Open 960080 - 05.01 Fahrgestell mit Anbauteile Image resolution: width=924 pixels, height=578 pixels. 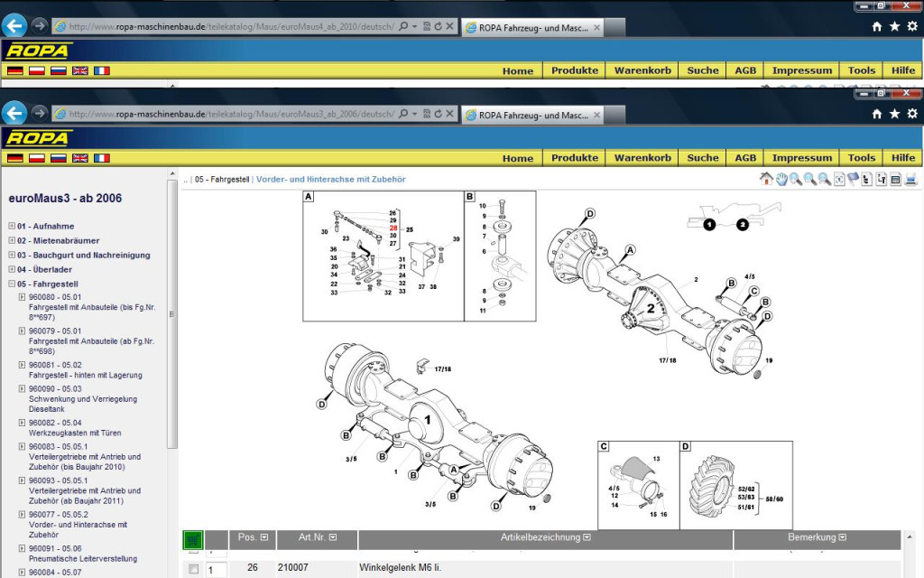(x=92, y=307)
